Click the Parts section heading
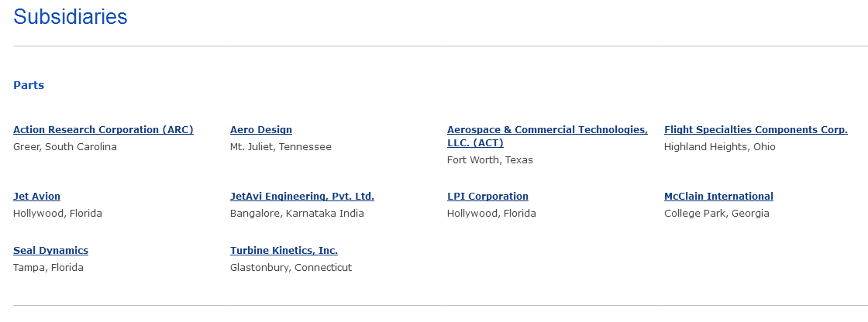Screen dimensions: 868x322 tap(29, 85)
